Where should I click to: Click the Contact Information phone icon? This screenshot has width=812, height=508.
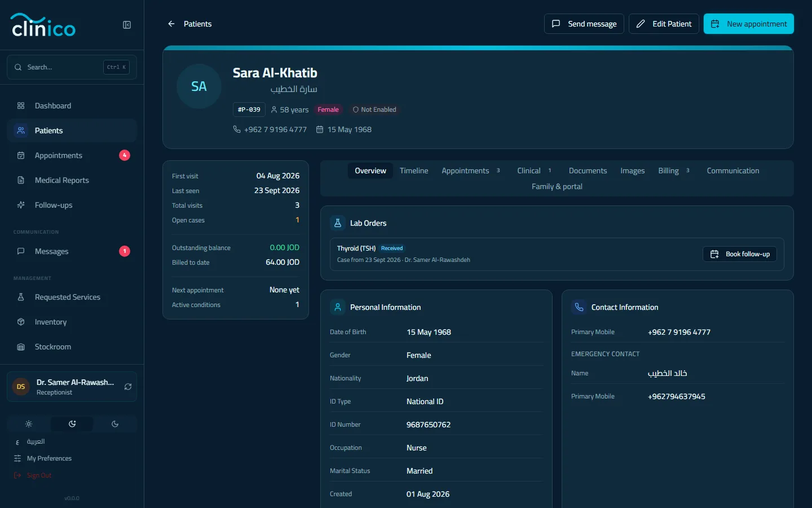579,307
